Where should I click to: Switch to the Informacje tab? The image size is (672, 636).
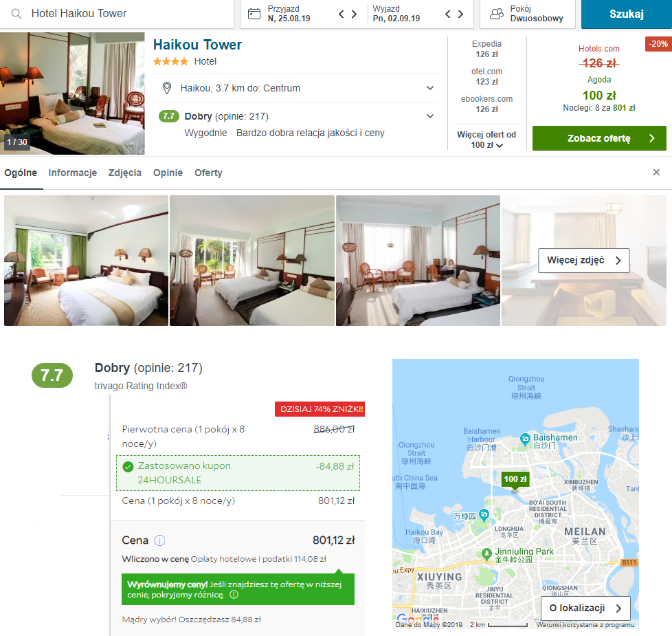72,173
